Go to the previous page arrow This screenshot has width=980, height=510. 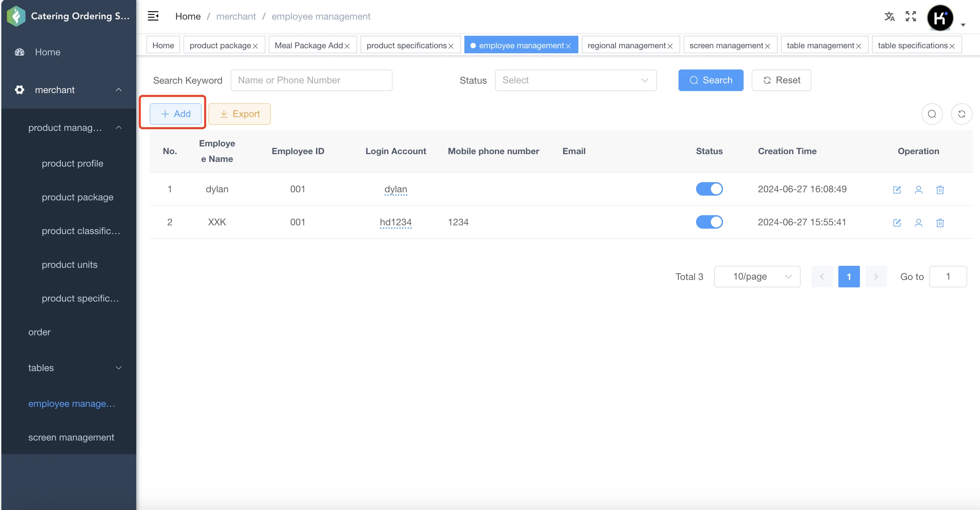822,277
